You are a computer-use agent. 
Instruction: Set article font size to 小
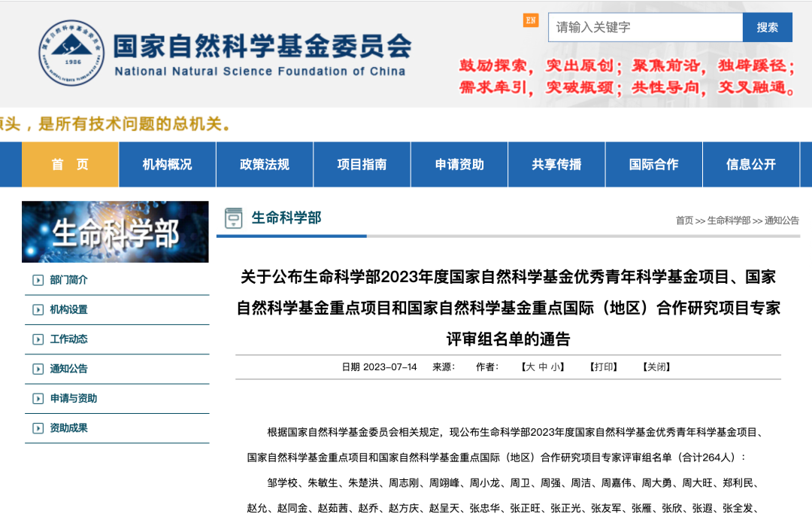tap(555, 367)
